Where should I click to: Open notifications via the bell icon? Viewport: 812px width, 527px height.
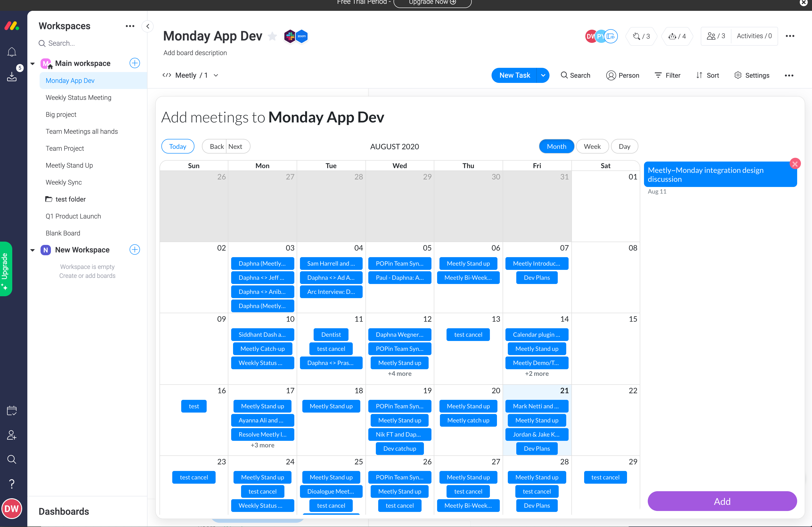point(12,52)
